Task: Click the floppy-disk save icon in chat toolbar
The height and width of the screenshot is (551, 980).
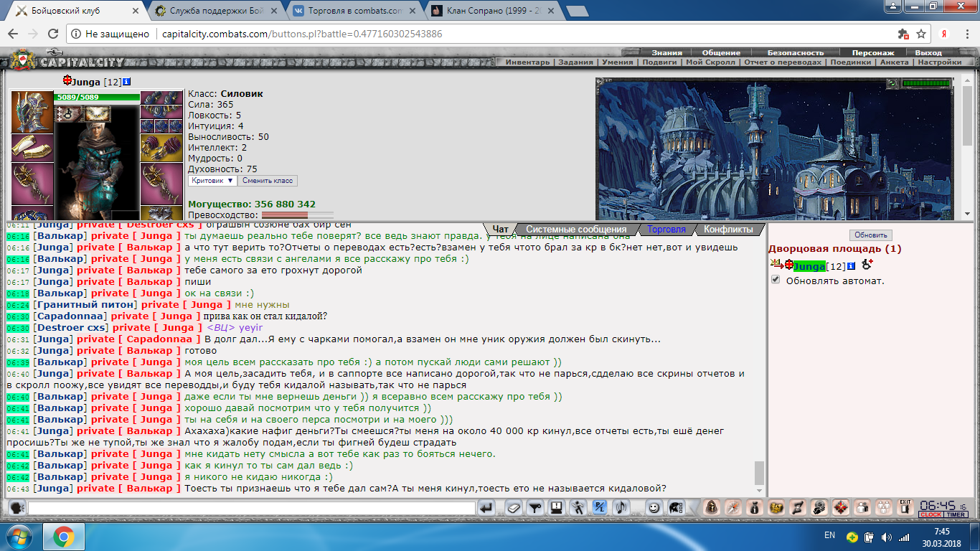Action: 556,508
